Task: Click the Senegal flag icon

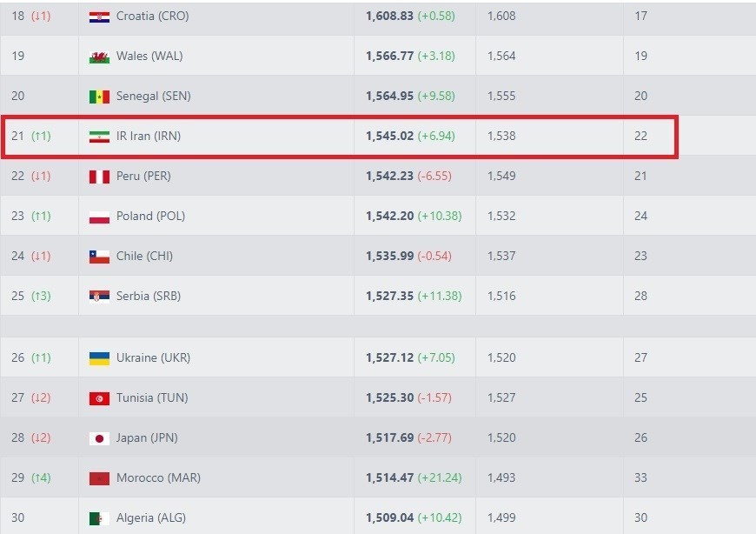Action: point(99,97)
